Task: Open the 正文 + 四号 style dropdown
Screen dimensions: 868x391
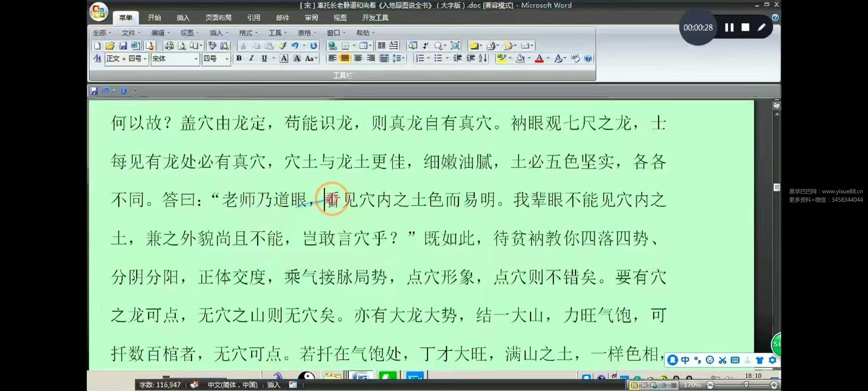Action: pos(145,59)
